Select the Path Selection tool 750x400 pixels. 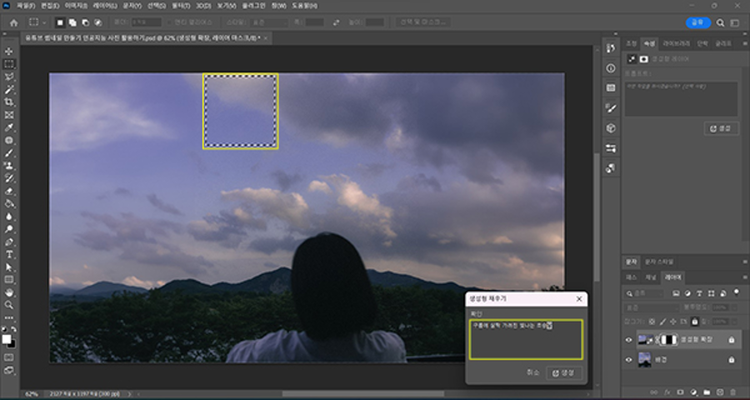tap(9, 267)
